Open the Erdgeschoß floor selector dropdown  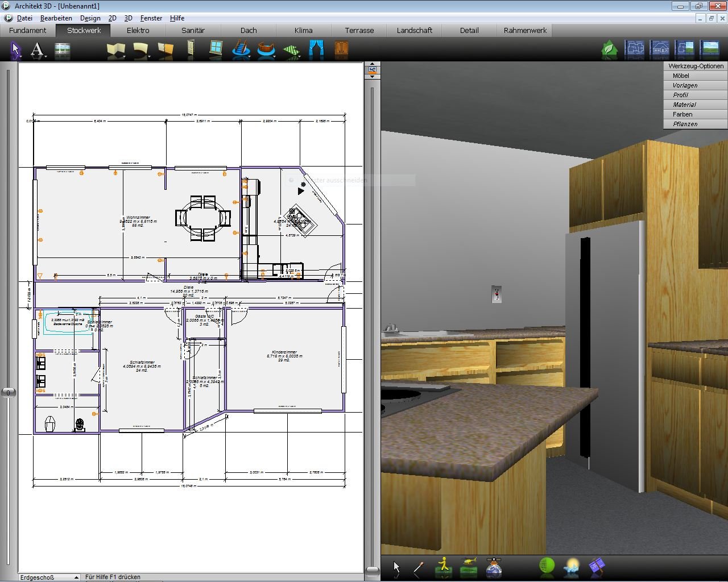coord(49,577)
